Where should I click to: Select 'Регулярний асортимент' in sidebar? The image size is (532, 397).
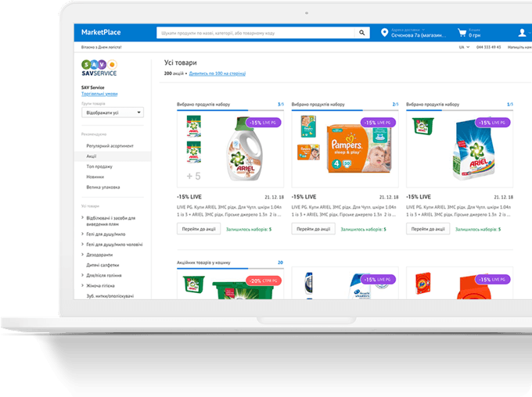[110, 146]
